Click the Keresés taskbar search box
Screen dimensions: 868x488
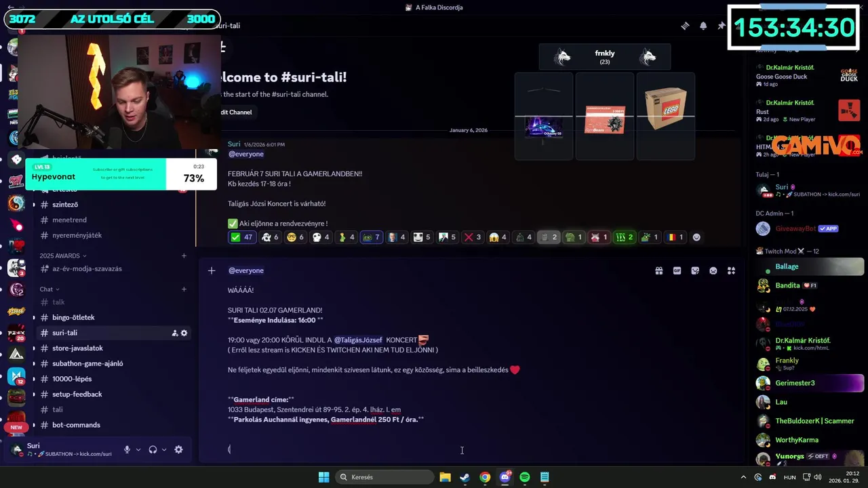(384, 477)
